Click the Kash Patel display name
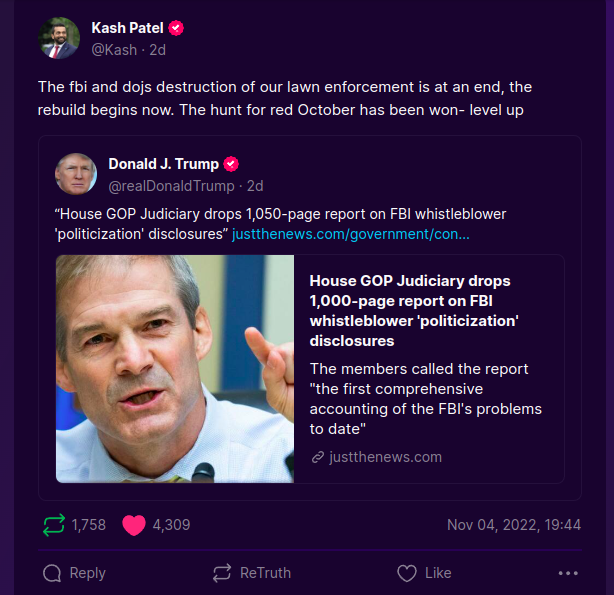Viewport: 614px width, 595px height. click(x=127, y=28)
